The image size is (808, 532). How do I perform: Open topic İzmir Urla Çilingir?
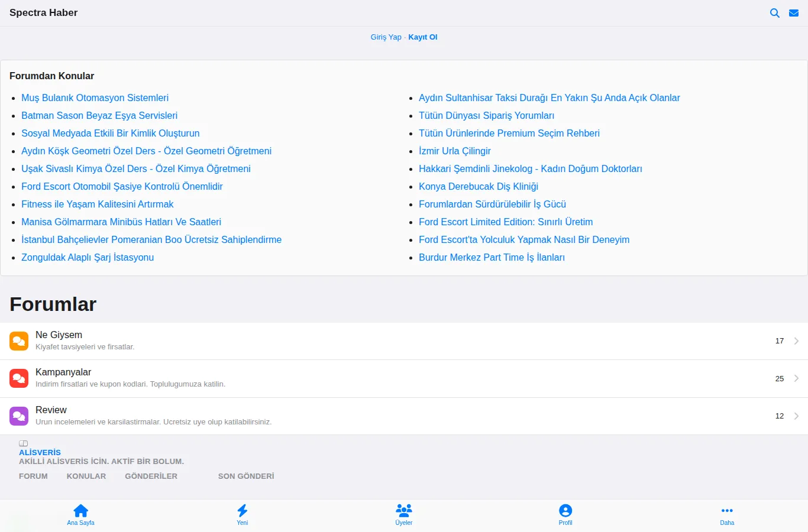tap(455, 151)
